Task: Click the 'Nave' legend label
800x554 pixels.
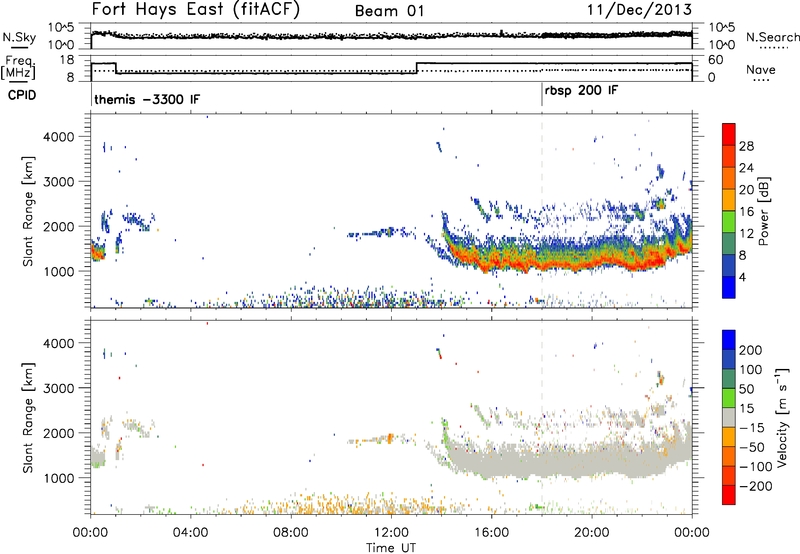Action: coord(760,69)
